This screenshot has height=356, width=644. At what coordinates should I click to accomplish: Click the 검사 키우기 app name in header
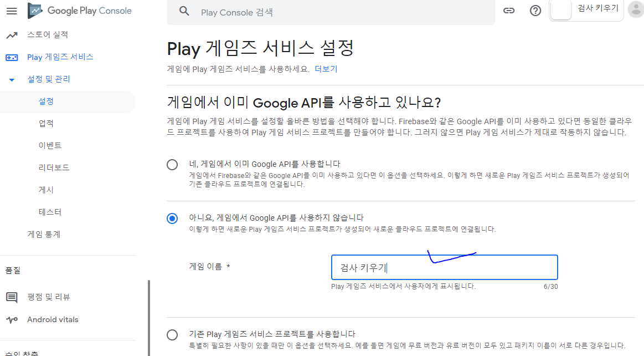click(598, 8)
